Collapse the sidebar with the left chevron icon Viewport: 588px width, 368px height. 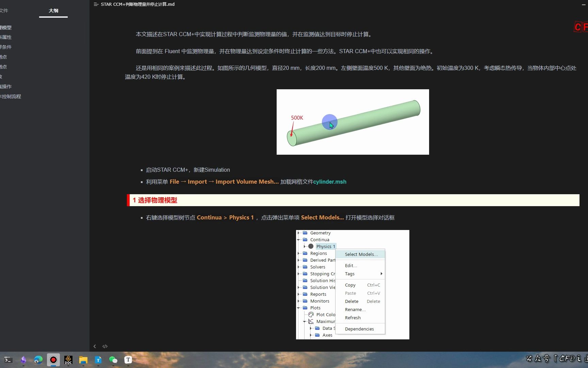(95, 346)
